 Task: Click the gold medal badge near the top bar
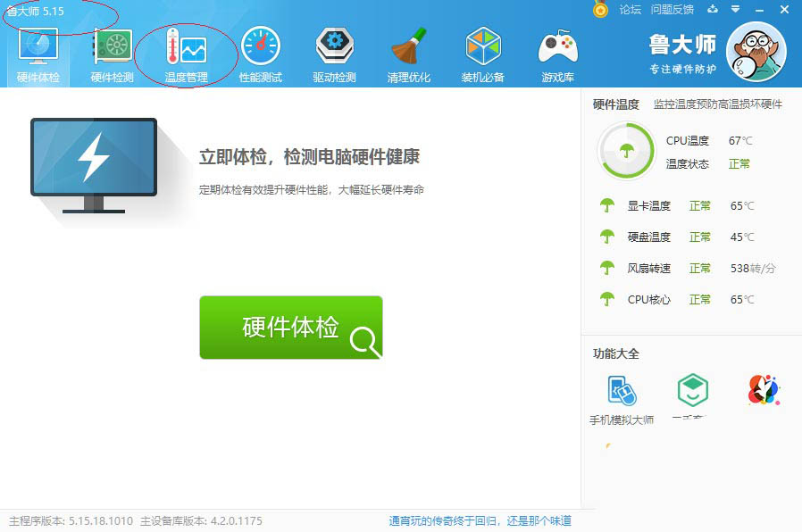tap(601, 9)
